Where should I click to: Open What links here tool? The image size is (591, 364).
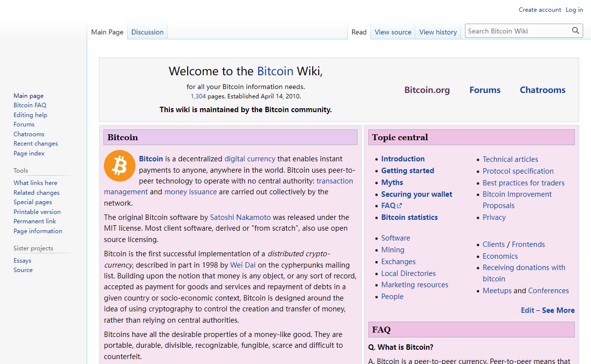[x=35, y=183]
